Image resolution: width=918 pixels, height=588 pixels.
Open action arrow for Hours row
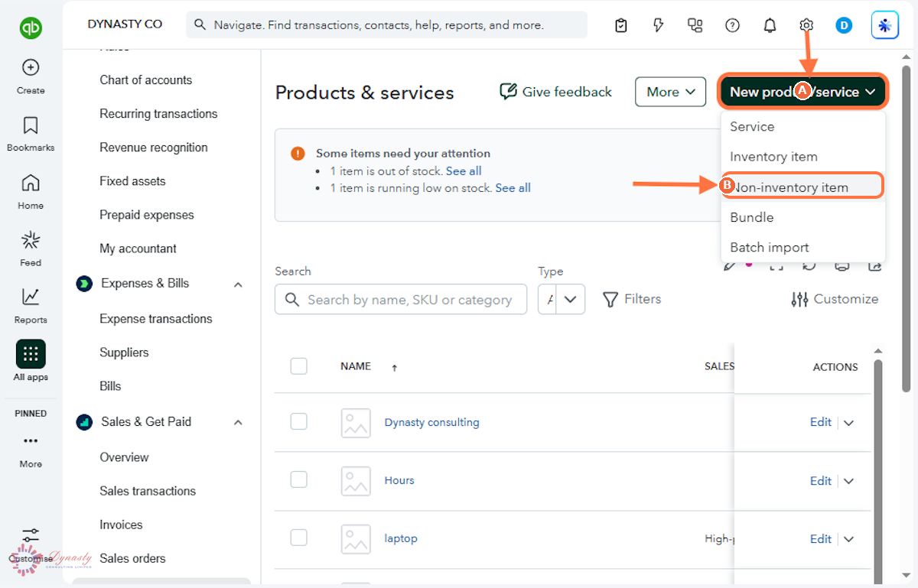point(848,481)
